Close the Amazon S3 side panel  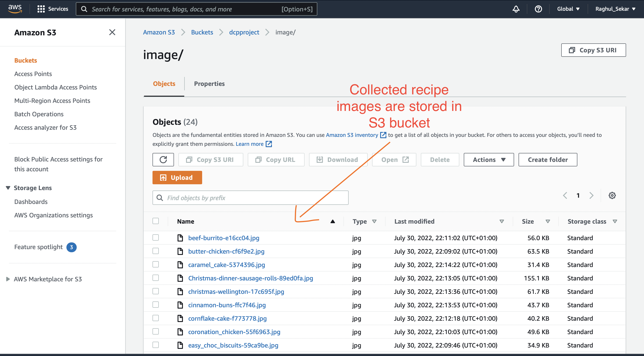tap(112, 32)
